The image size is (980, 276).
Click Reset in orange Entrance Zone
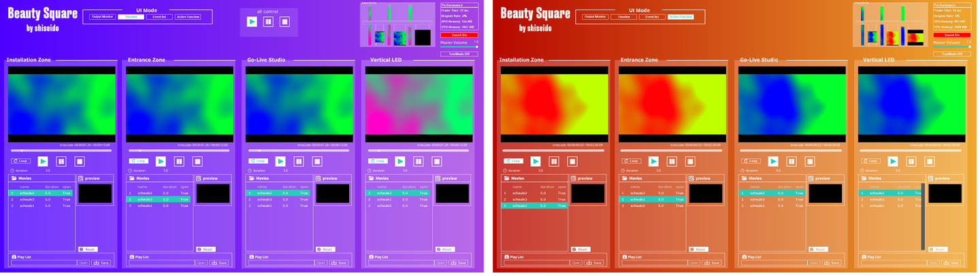point(698,249)
